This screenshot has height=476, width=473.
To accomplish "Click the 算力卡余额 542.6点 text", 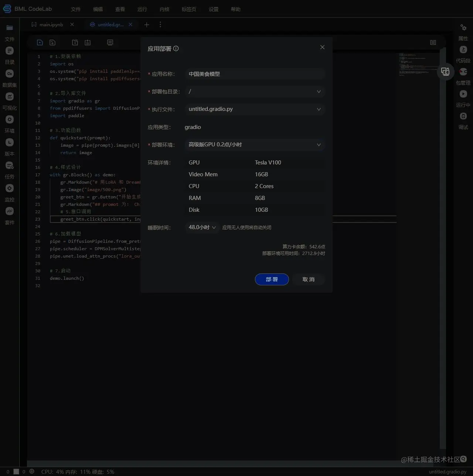I will [x=304, y=246].
